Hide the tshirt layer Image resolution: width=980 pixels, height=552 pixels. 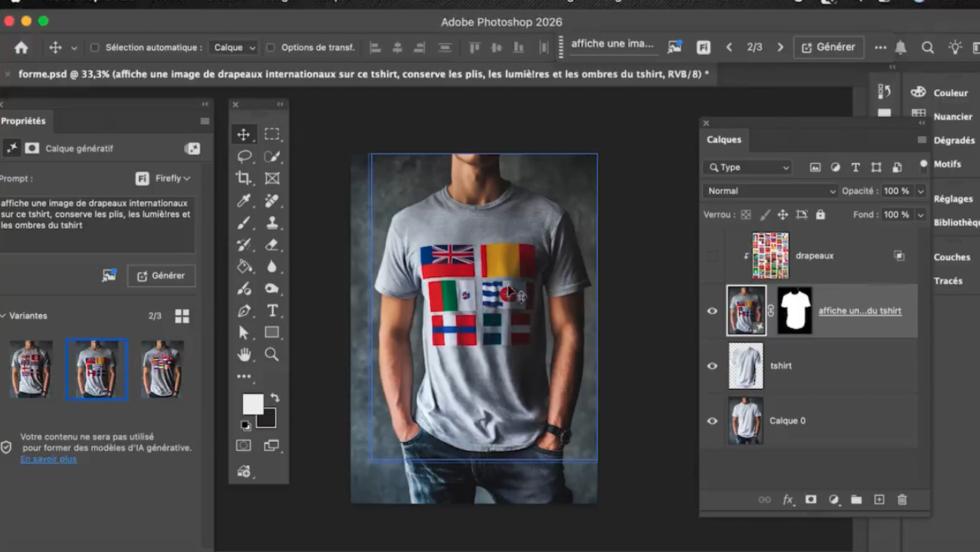pos(712,365)
